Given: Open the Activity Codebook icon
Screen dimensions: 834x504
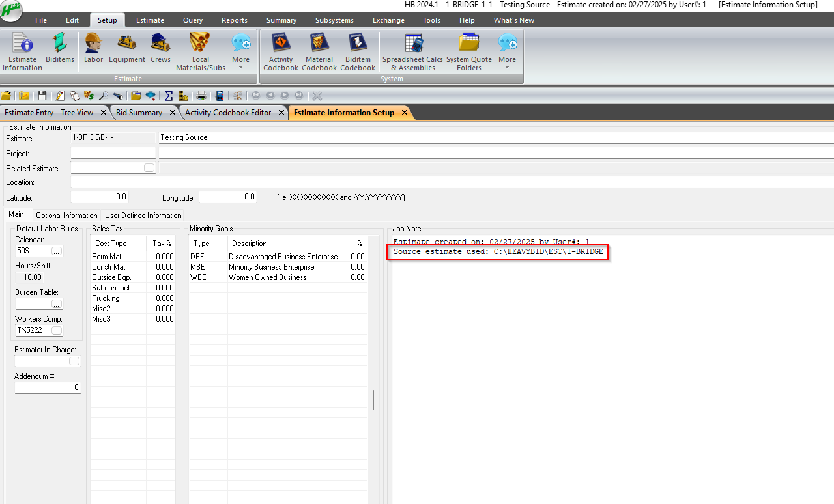Looking at the screenshot, I should coord(281,52).
